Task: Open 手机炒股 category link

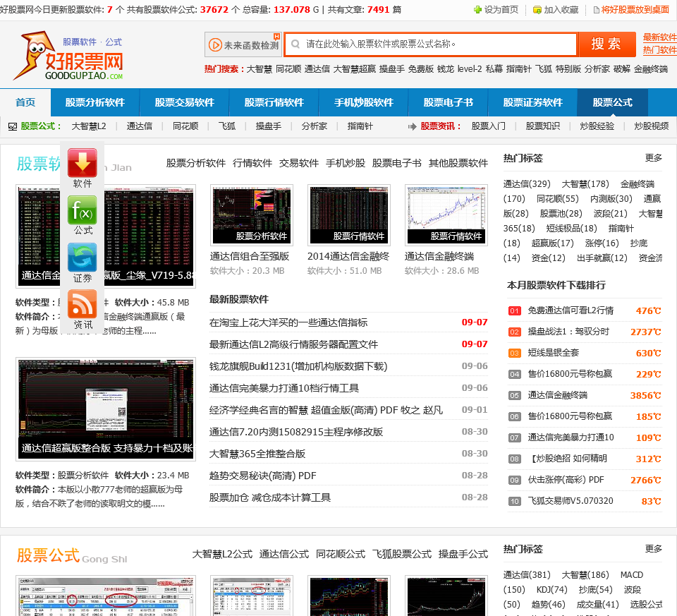Action: pos(346,163)
